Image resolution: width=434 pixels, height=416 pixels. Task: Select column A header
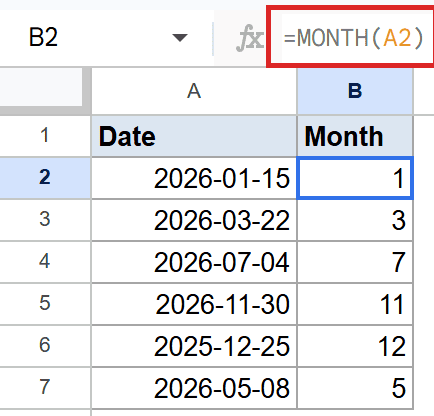click(194, 91)
